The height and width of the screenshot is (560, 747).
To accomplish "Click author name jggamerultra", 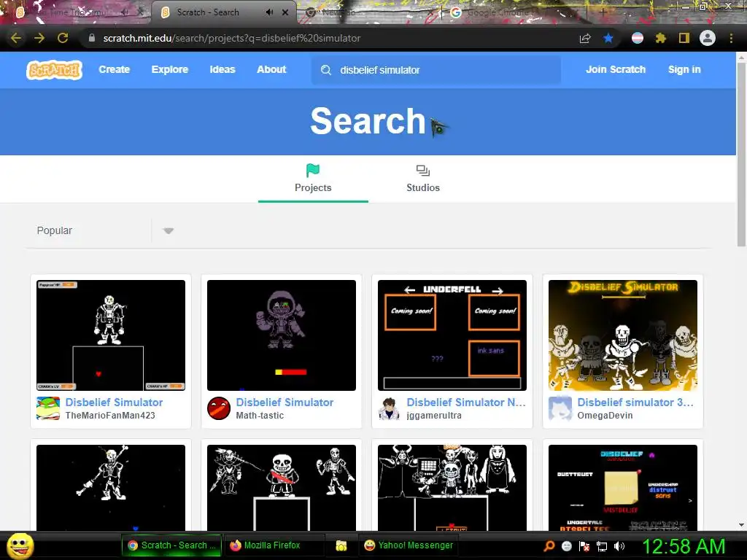I will (x=434, y=415).
